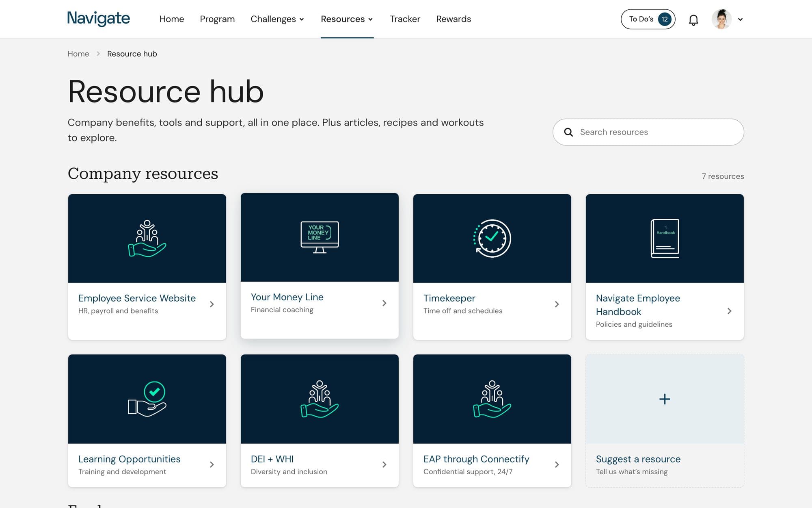Open Navigate Employee Handbook title link
The image size is (812, 508).
tap(638, 305)
